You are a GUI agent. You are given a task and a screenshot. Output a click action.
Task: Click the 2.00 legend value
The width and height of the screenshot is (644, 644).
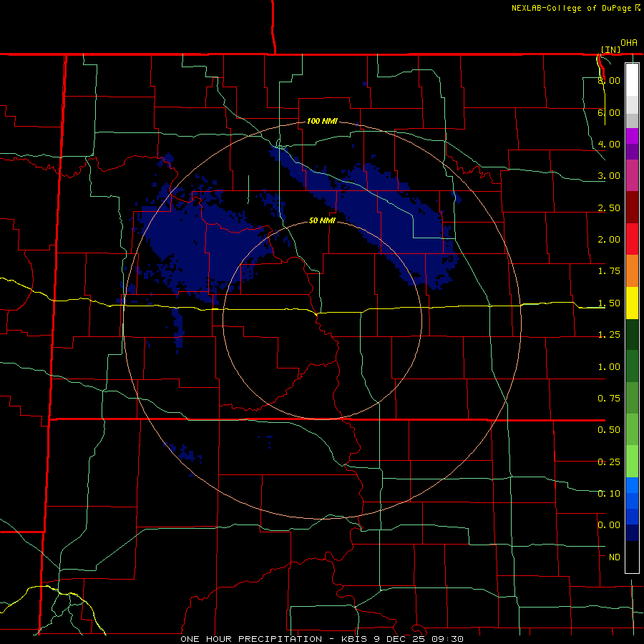(609, 240)
